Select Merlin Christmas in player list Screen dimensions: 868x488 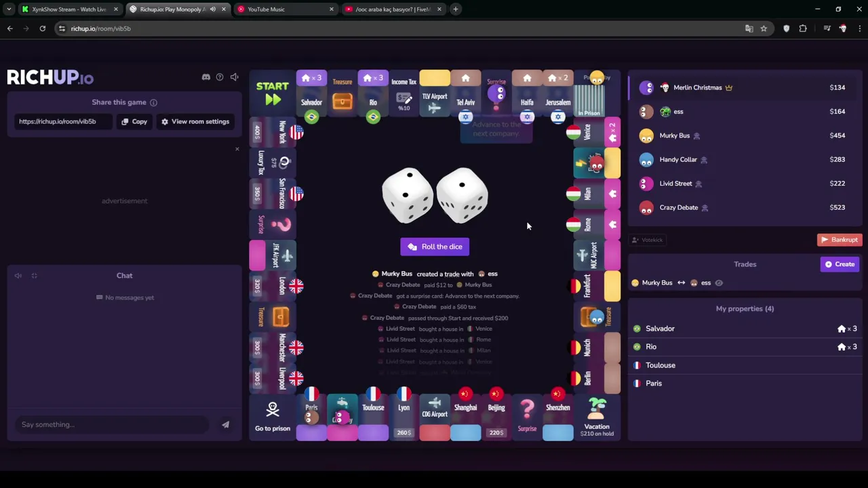pyautogui.click(x=745, y=87)
